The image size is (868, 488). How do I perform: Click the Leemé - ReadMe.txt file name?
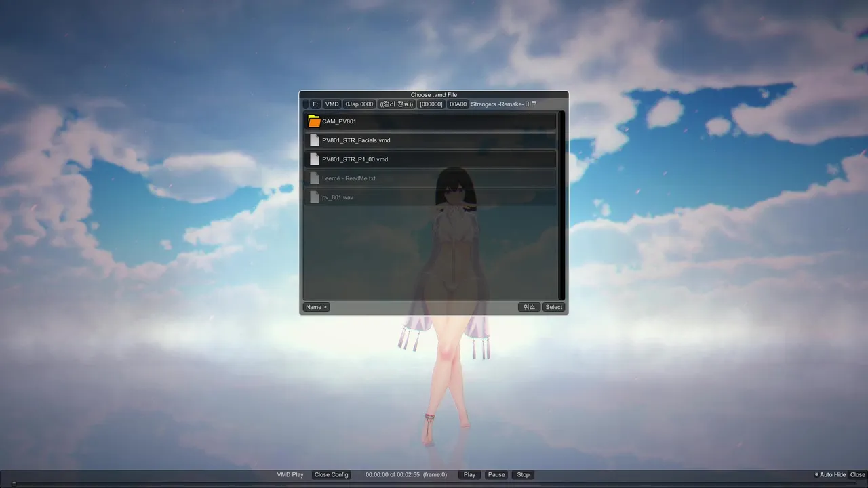349,178
